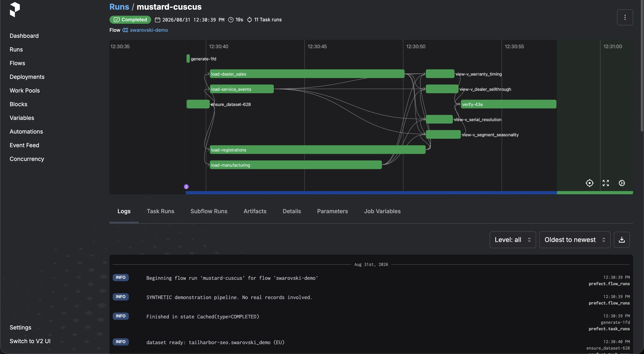Download the logs
Image resolution: width=644 pixels, height=354 pixels.
pos(622,240)
